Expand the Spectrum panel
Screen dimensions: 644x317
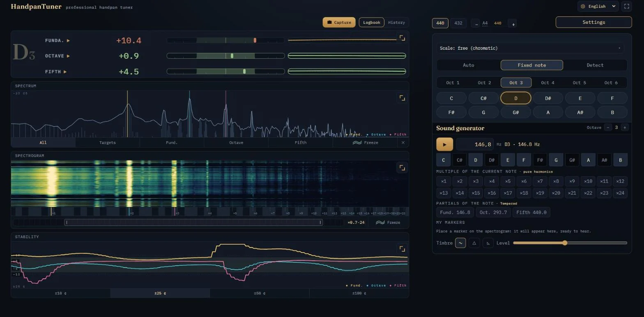click(402, 98)
